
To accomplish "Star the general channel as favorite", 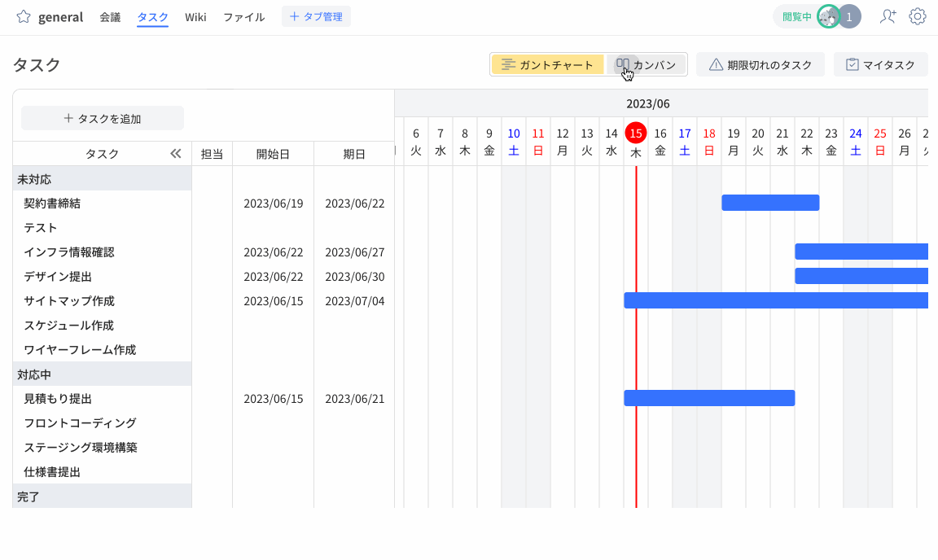I will (23, 16).
